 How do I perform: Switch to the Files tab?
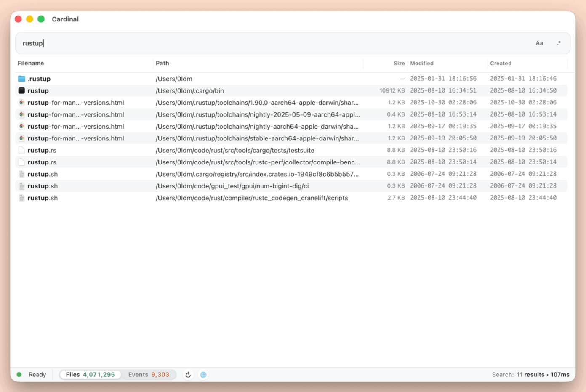tap(90, 375)
